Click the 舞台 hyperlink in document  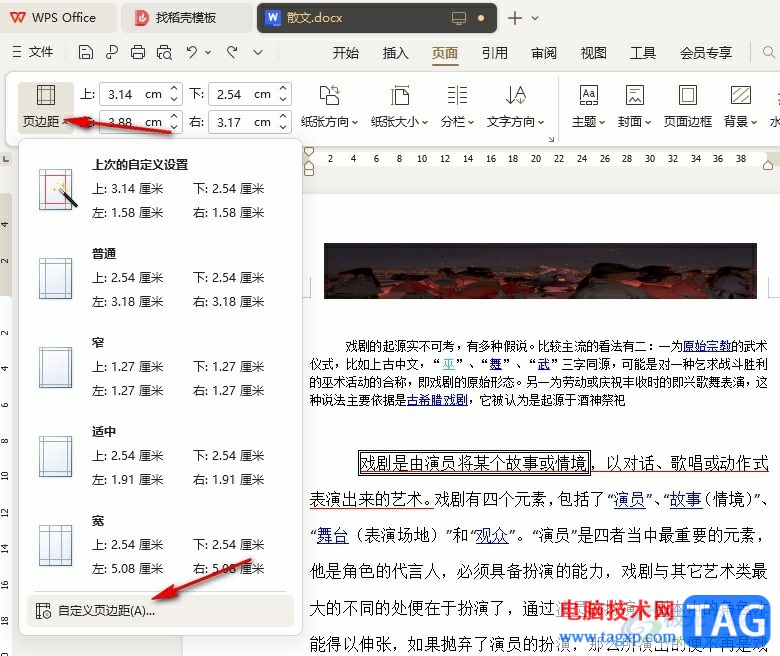coord(332,536)
